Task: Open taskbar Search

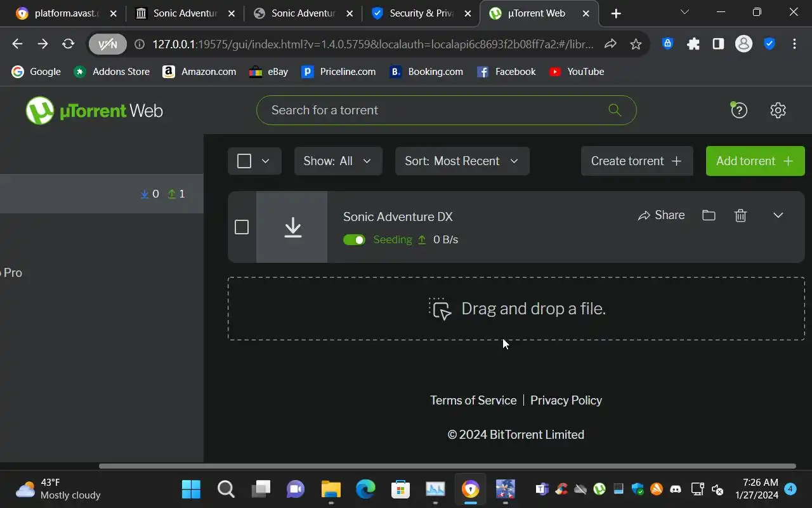Action: point(226,489)
